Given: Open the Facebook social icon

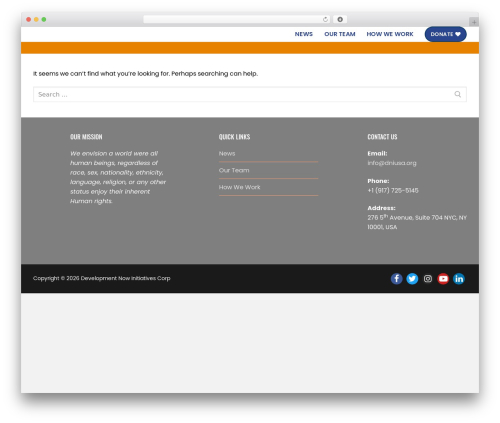Looking at the screenshot, I should click(x=396, y=279).
